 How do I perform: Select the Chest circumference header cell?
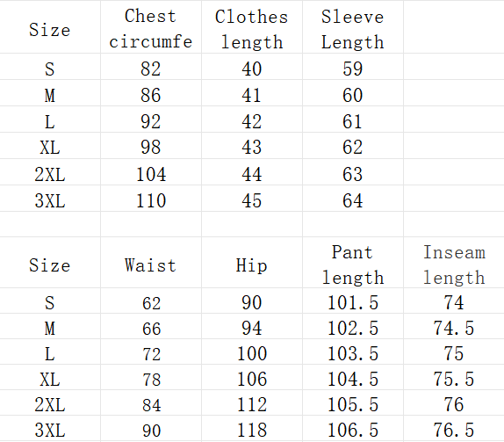click(x=151, y=27)
